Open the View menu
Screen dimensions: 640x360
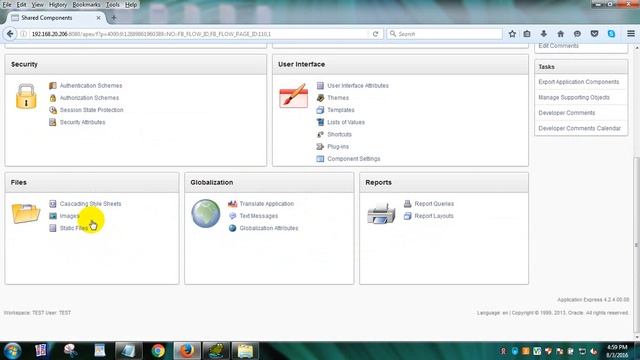(38, 5)
